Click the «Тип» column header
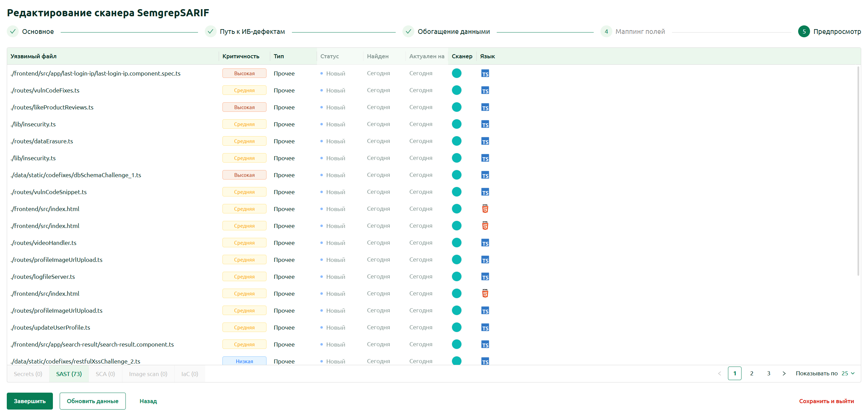 click(293, 56)
